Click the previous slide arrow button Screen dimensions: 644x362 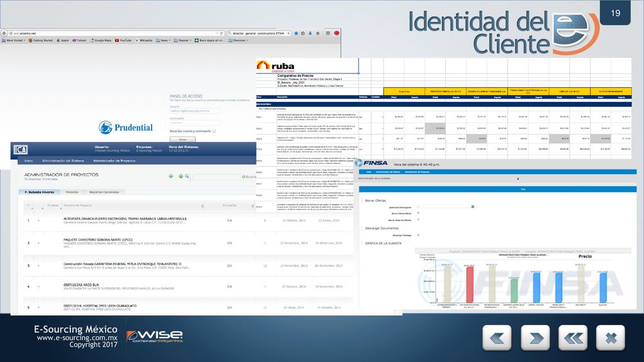pyautogui.click(x=497, y=337)
